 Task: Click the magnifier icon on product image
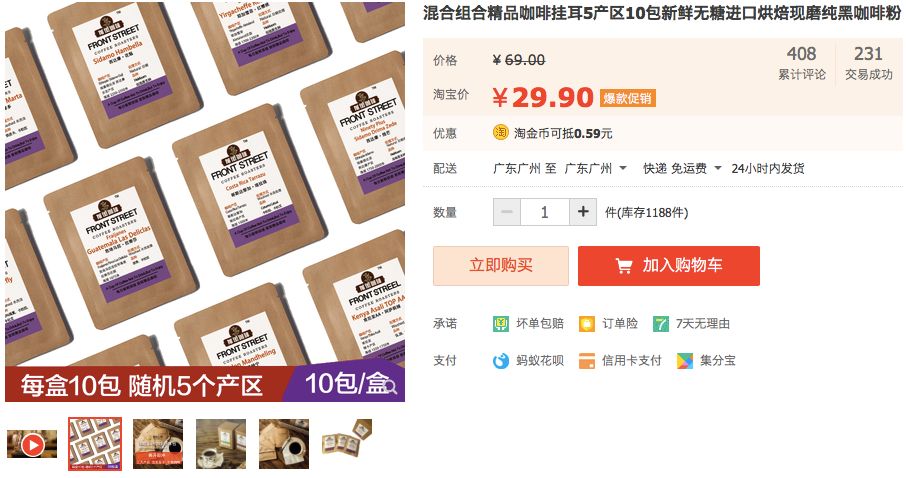pyautogui.click(x=390, y=387)
